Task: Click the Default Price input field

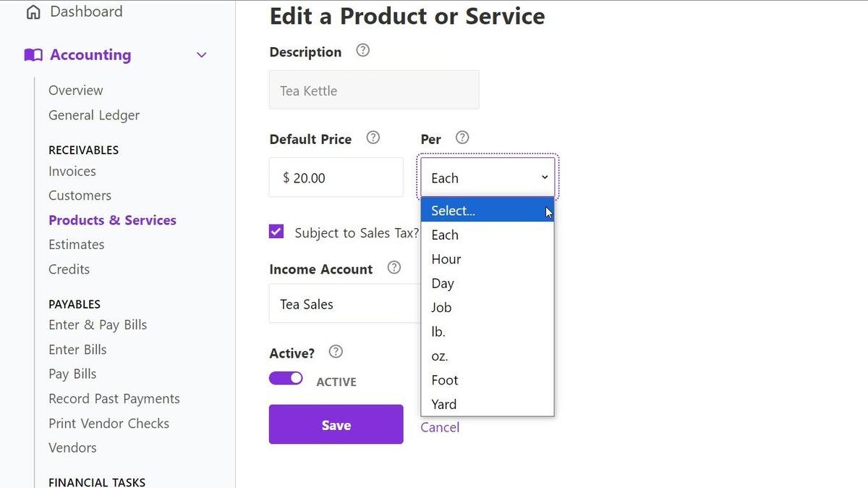Action: (x=336, y=177)
